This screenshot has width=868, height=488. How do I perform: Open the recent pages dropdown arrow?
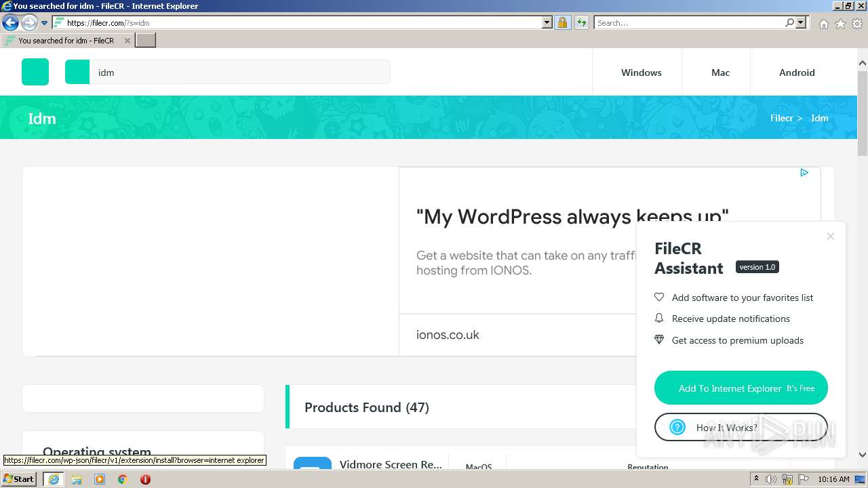pos(45,23)
